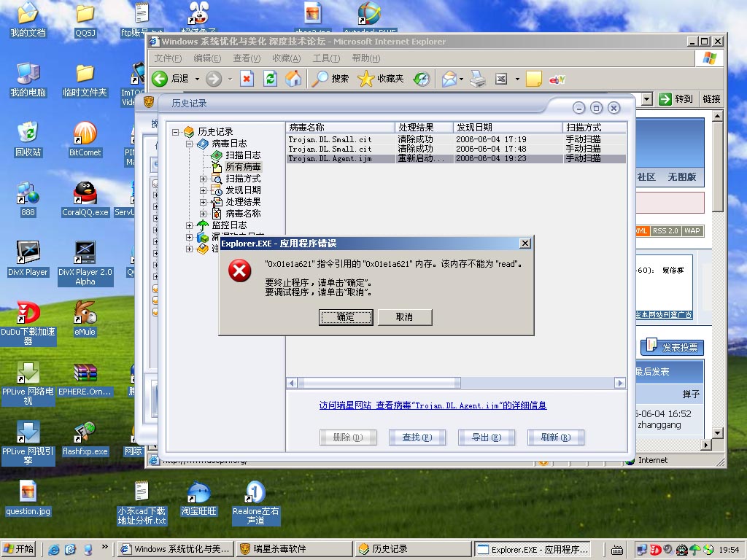Sort by 处理结果 column header
747x560 pixels.
pyautogui.click(x=424, y=128)
